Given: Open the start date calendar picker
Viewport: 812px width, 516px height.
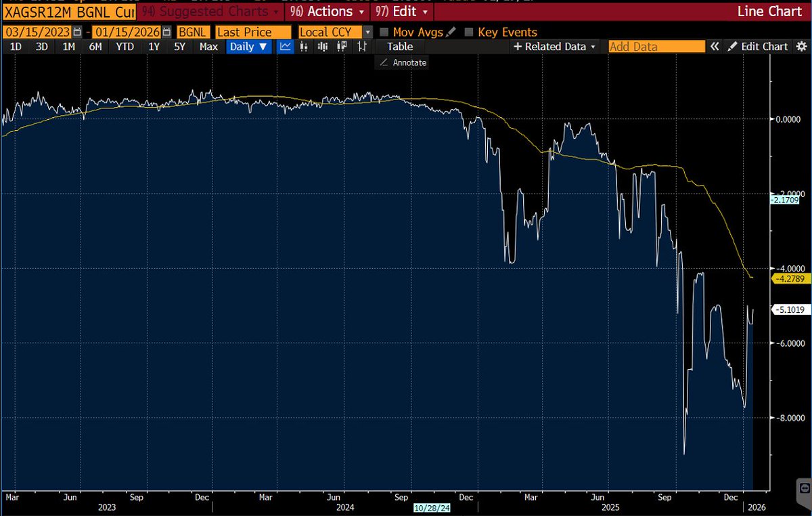Looking at the screenshot, I should coord(78,32).
